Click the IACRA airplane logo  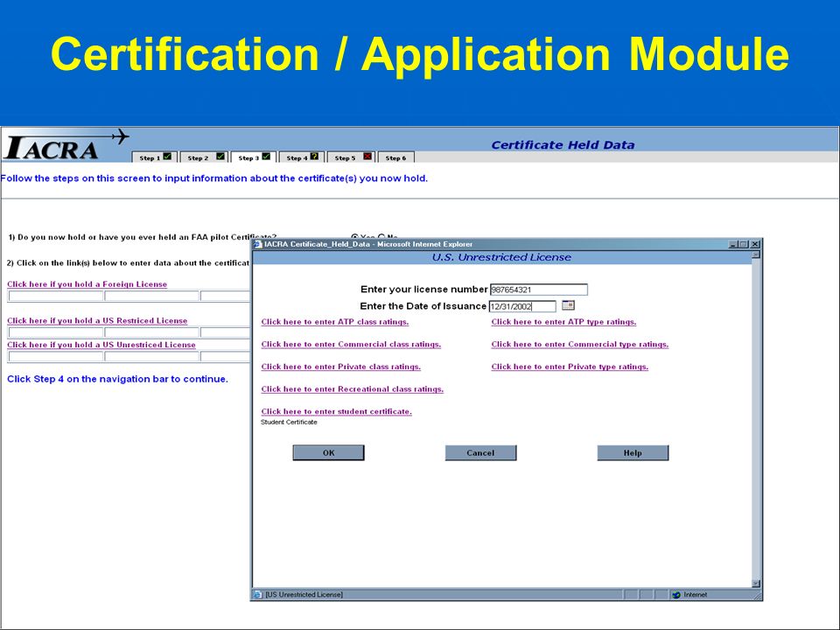[66, 145]
